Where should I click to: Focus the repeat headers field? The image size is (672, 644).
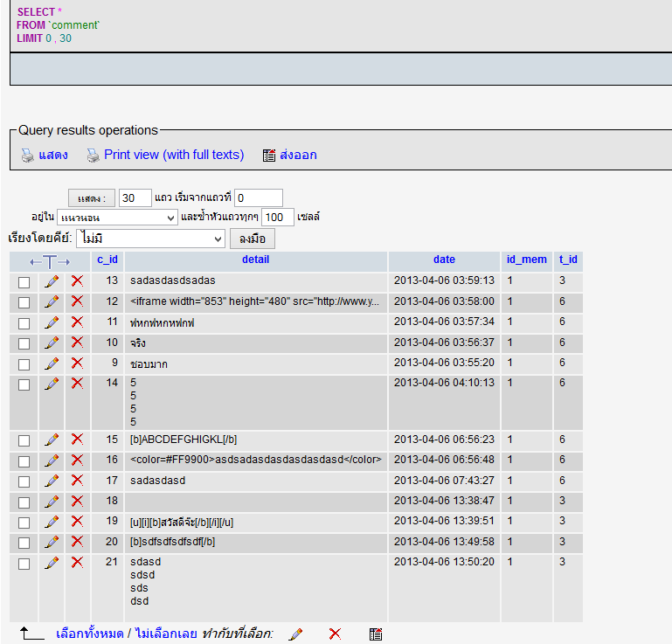coord(278,218)
